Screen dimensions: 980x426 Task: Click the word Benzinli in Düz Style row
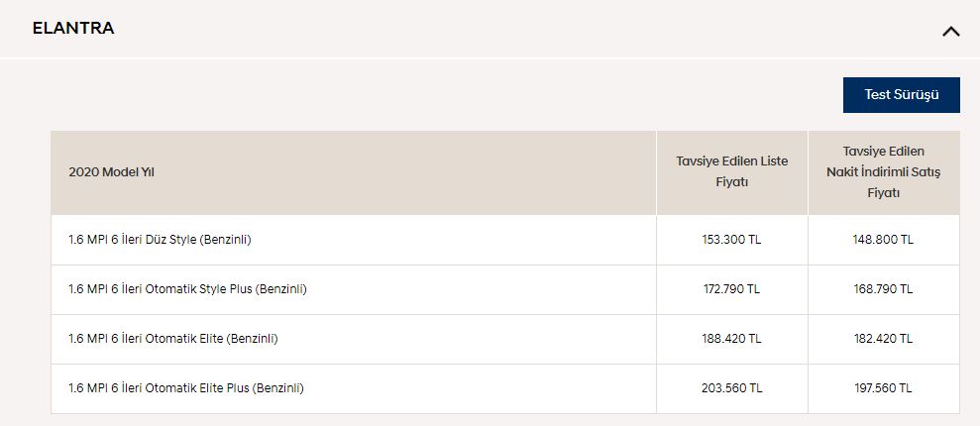pos(226,240)
